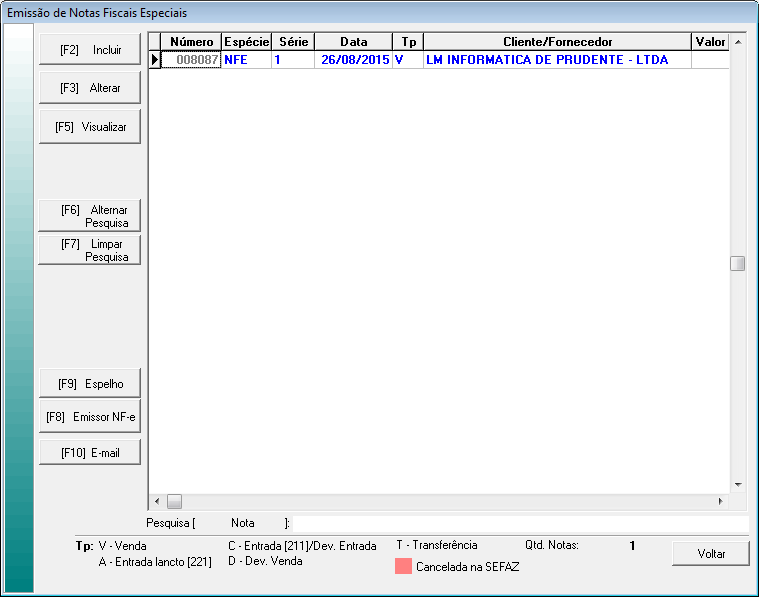Click [F6] Alternar Pesquisa button
This screenshot has width=759, height=597.
[x=90, y=216]
